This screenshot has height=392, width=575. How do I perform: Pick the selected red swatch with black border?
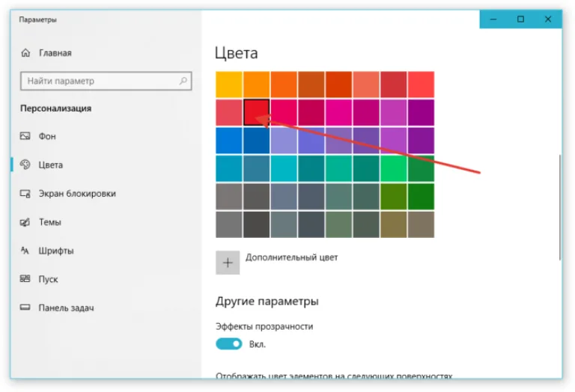(x=256, y=112)
